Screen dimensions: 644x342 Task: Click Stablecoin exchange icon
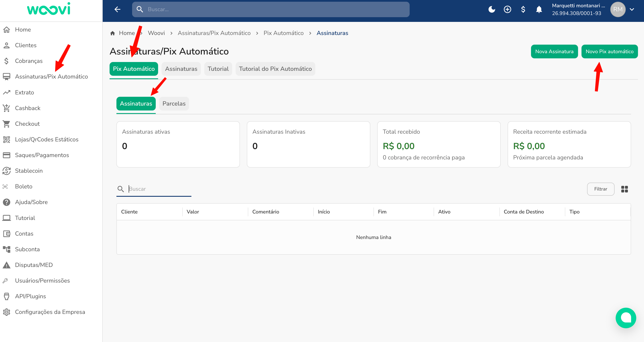tap(6, 171)
